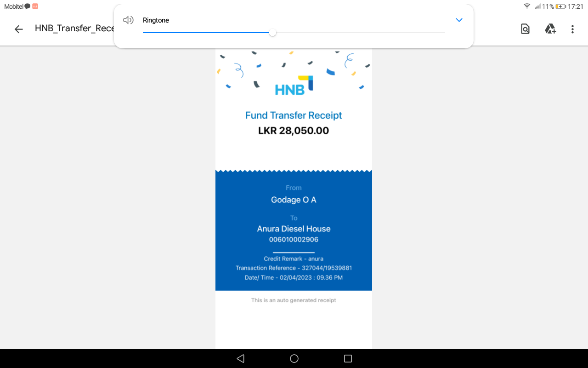
Task: Tap the HNB logo on the receipt
Action: click(294, 86)
